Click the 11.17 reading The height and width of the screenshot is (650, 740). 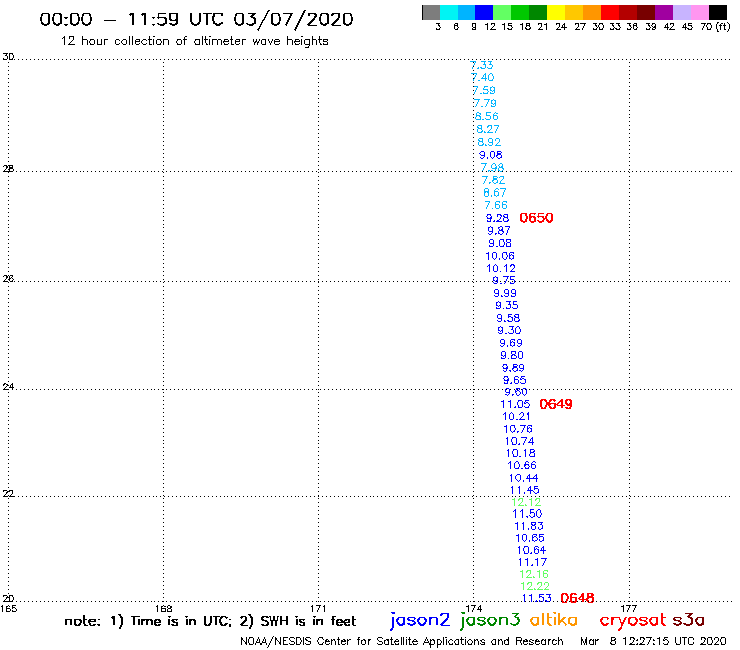(x=533, y=562)
